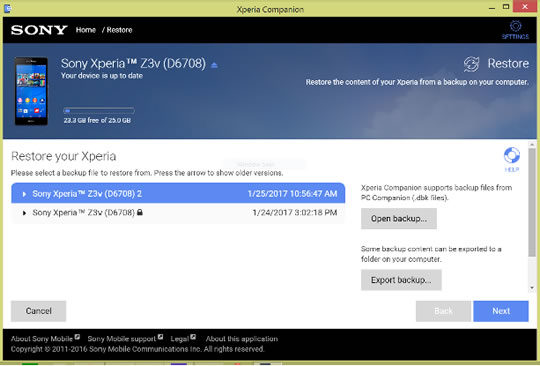Go to Home in breadcrumb

click(x=86, y=30)
